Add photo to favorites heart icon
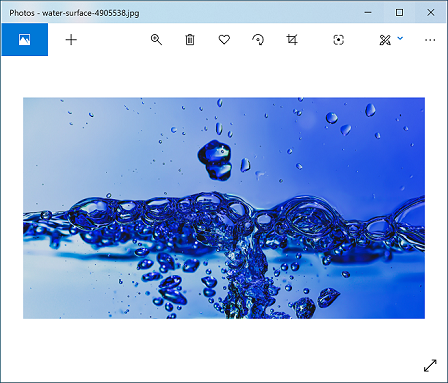This screenshot has width=448, height=383. [x=224, y=40]
